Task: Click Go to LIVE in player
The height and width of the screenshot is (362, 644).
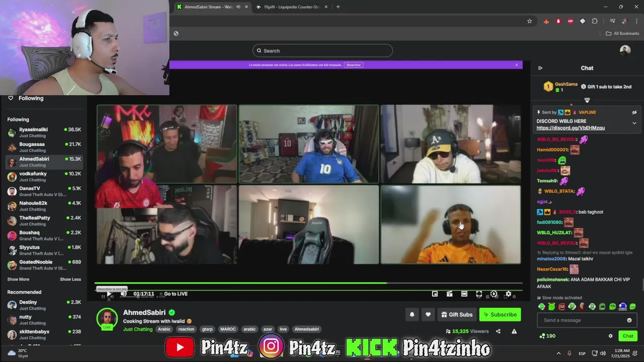Action: pos(176,294)
